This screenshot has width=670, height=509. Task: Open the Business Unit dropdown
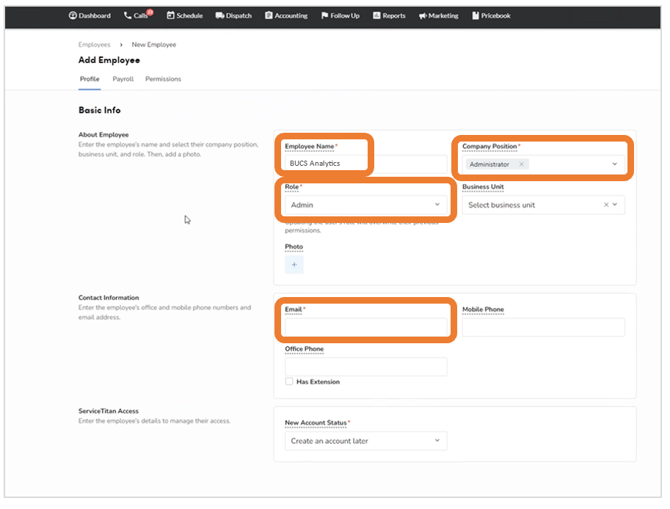[x=542, y=205]
